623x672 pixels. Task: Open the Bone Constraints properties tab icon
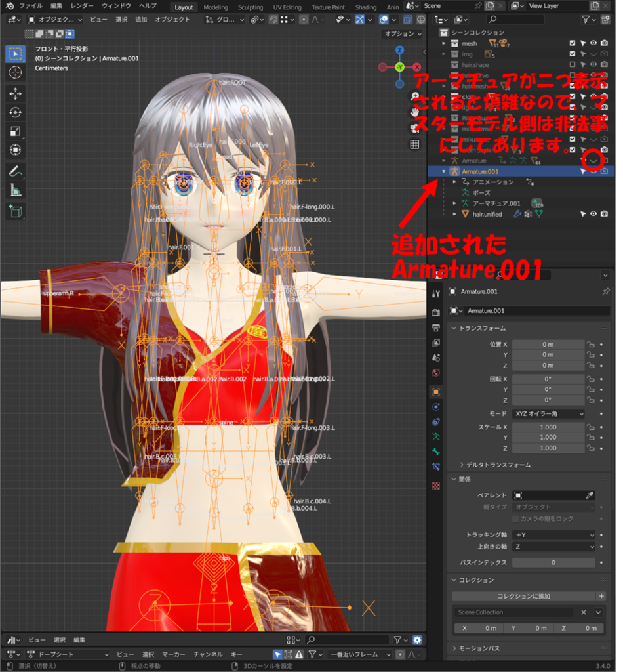(x=436, y=467)
